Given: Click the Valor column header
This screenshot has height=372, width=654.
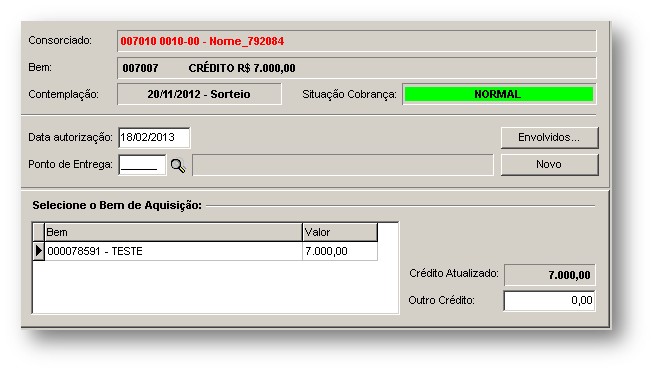Looking at the screenshot, I should point(340,232).
